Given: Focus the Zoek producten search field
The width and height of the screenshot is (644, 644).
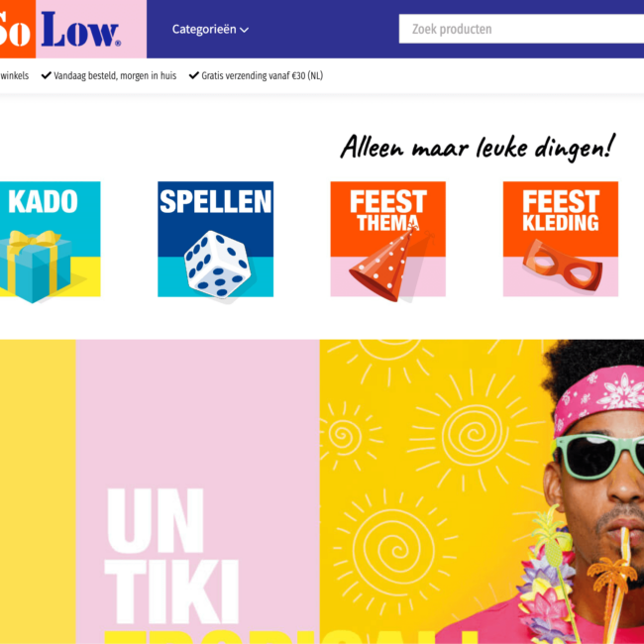Looking at the screenshot, I should pyautogui.click(x=521, y=29).
